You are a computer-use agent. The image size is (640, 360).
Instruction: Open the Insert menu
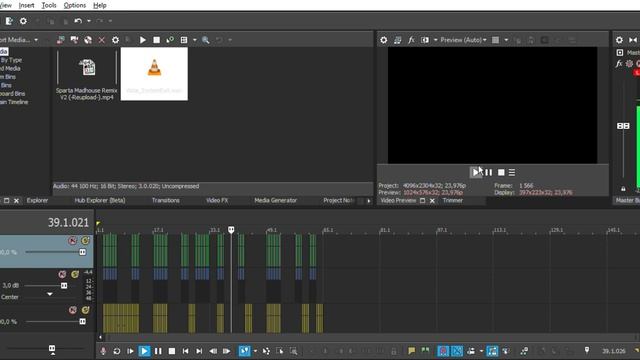point(27,5)
